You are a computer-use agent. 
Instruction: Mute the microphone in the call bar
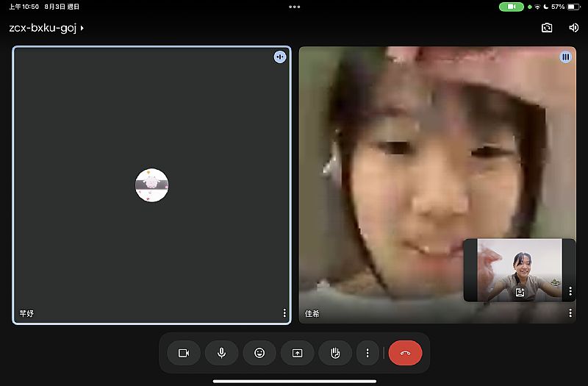point(221,353)
